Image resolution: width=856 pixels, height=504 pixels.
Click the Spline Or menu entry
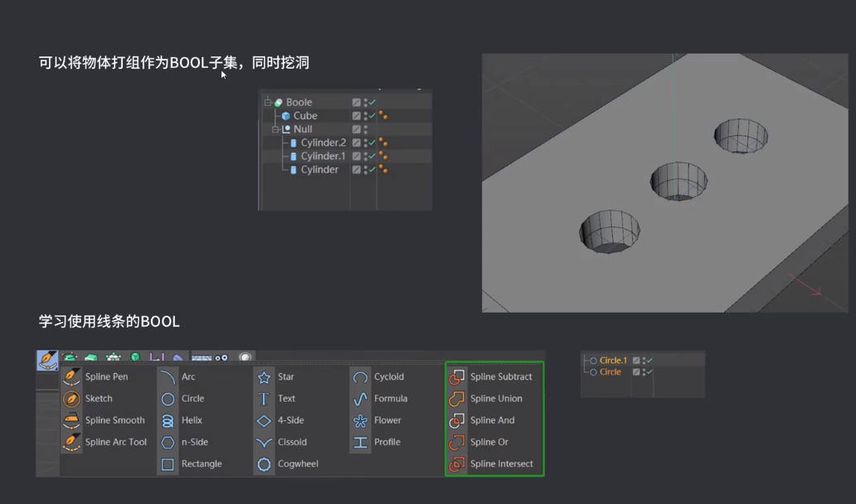click(489, 443)
